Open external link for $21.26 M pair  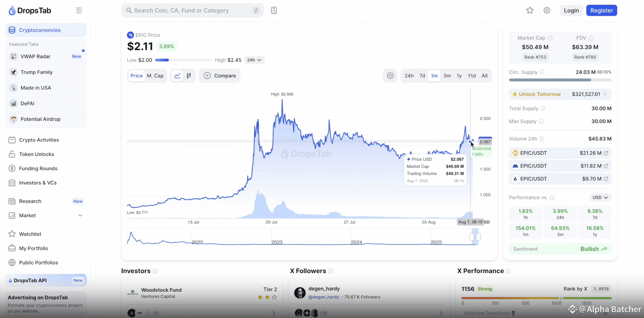606,153
